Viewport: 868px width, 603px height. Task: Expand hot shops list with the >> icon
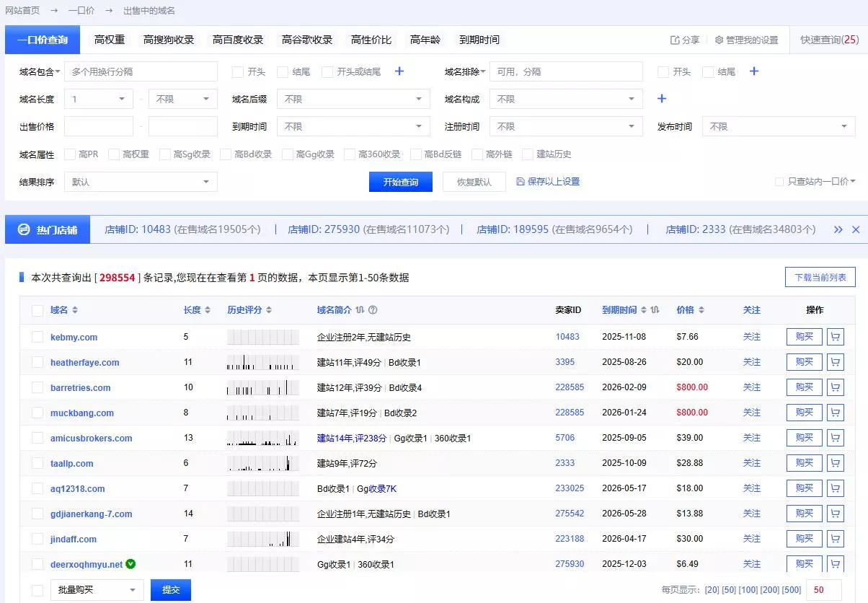tap(838, 229)
